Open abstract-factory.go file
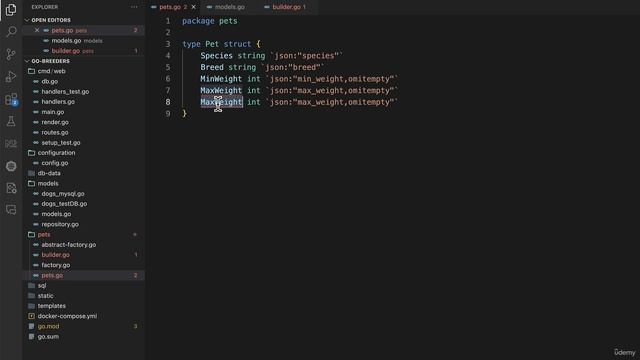The height and width of the screenshot is (360, 640). (69, 244)
